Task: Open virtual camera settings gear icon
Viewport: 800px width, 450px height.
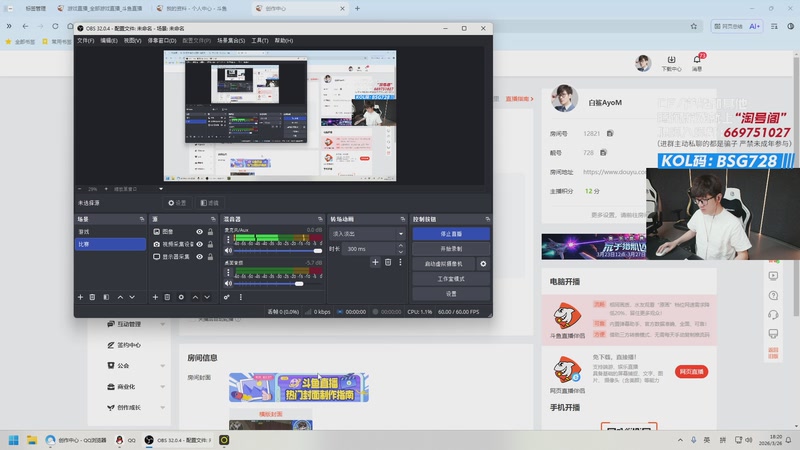Action: click(x=483, y=264)
